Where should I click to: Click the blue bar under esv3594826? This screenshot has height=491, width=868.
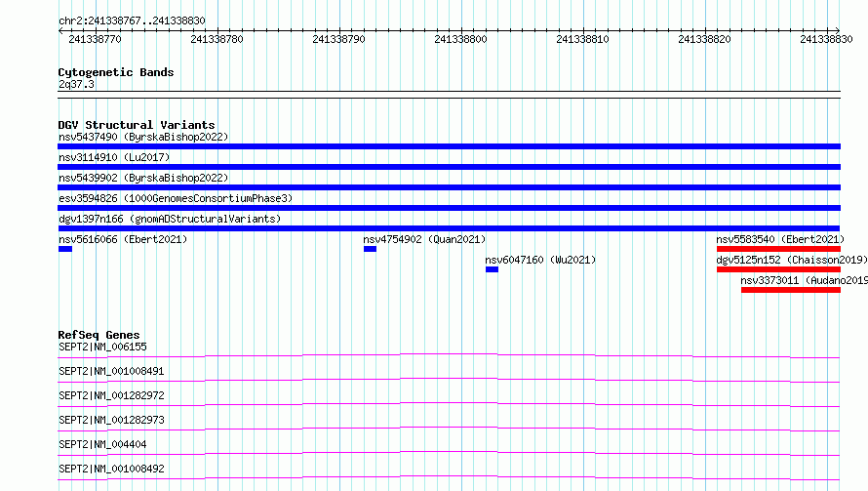tap(449, 208)
